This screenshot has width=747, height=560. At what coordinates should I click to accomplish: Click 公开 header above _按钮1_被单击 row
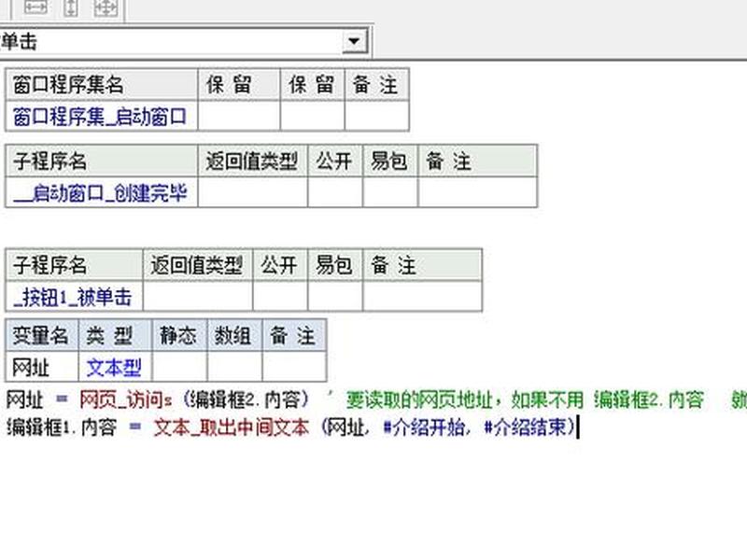click(280, 265)
